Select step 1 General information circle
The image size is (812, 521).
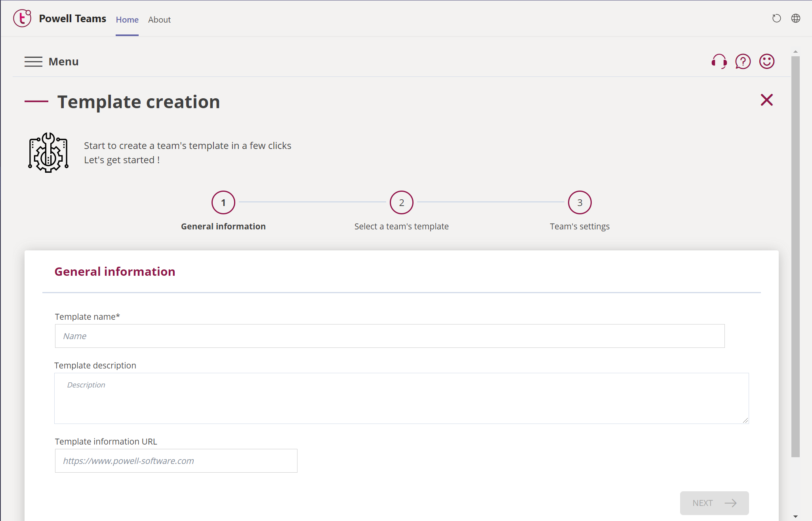click(223, 202)
